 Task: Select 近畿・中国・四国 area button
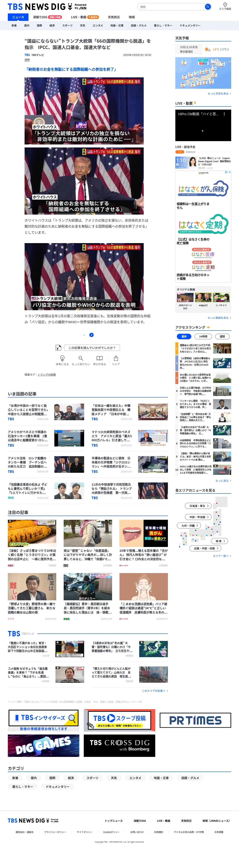coord(205,548)
